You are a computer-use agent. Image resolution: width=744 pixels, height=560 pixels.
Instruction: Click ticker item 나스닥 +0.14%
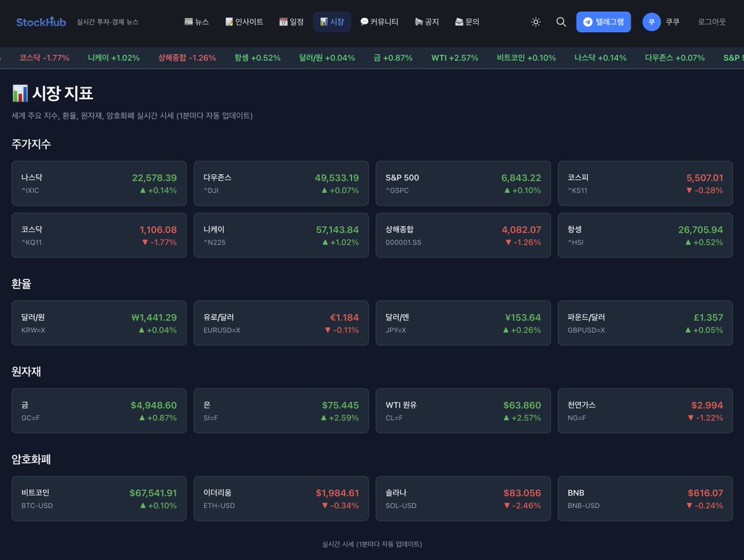click(x=600, y=58)
